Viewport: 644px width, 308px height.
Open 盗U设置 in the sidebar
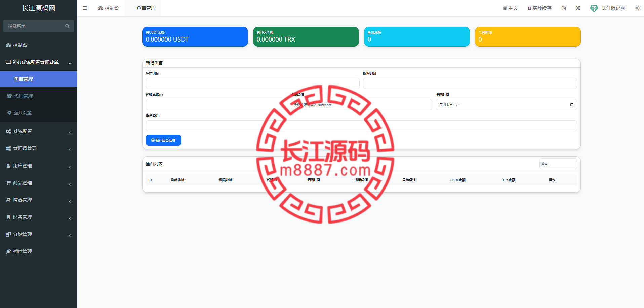tap(39, 113)
